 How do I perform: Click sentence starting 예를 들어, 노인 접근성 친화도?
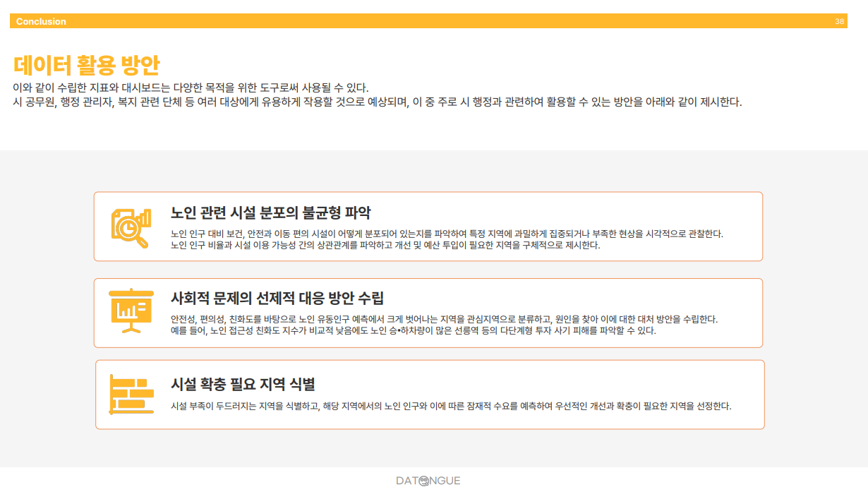click(413, 331)
